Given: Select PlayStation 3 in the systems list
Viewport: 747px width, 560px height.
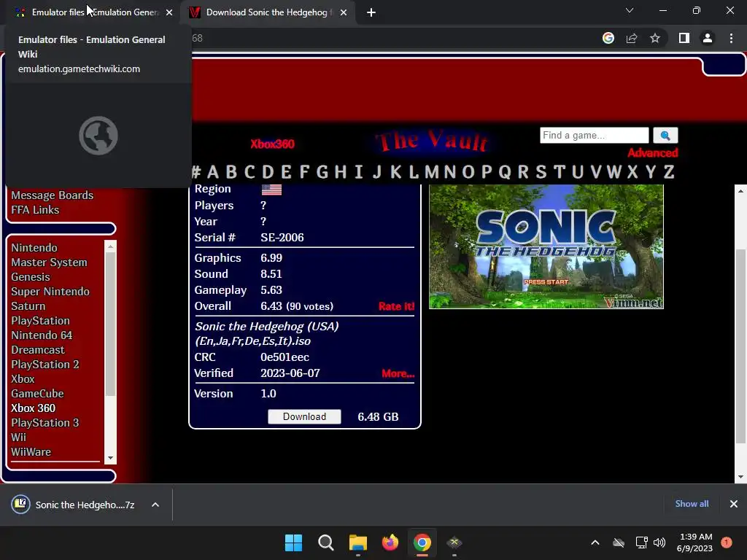Looking at the screenshot, I should click(x=45, y=423).
